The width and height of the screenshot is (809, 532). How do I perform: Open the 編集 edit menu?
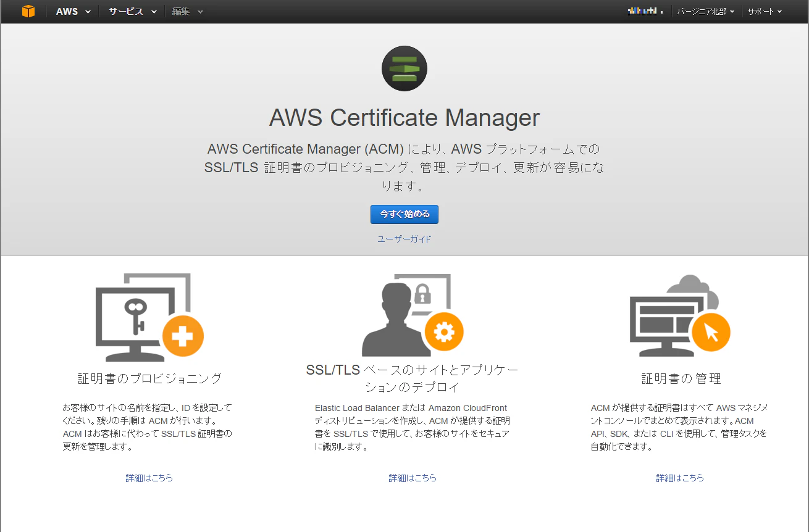[187, 12]
